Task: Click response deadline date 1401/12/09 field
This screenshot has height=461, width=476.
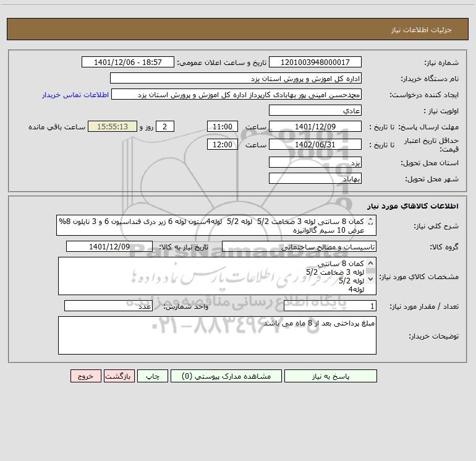Action: 315,126
